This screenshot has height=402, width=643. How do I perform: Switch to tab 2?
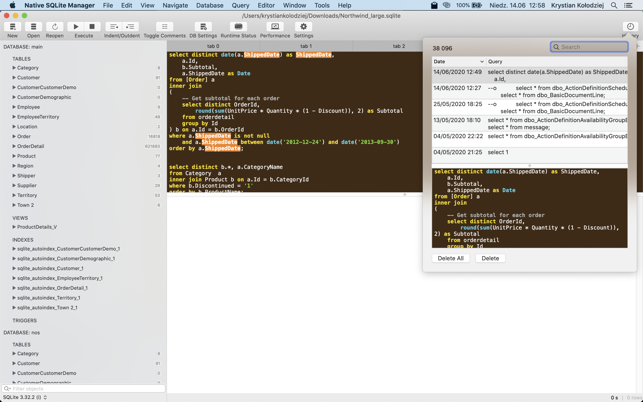pyautogui.click(x=398, y=46)
